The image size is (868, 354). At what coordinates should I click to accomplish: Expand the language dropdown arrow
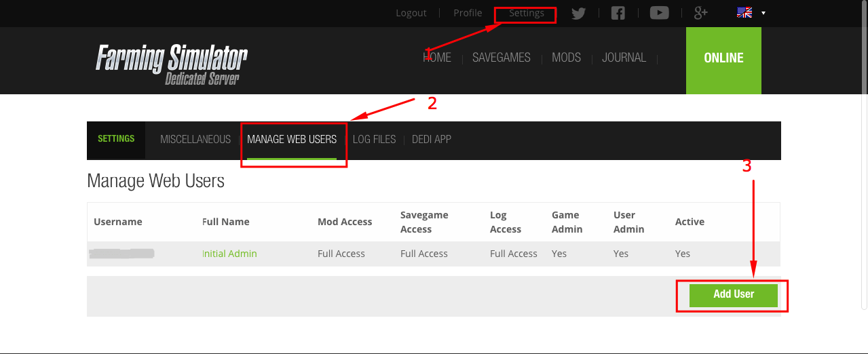763,14
